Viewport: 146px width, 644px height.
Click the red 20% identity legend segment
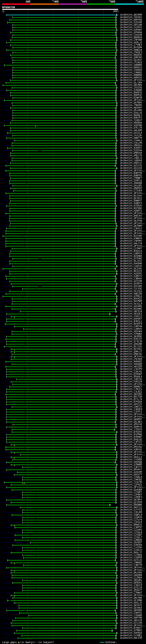point(16,4)
